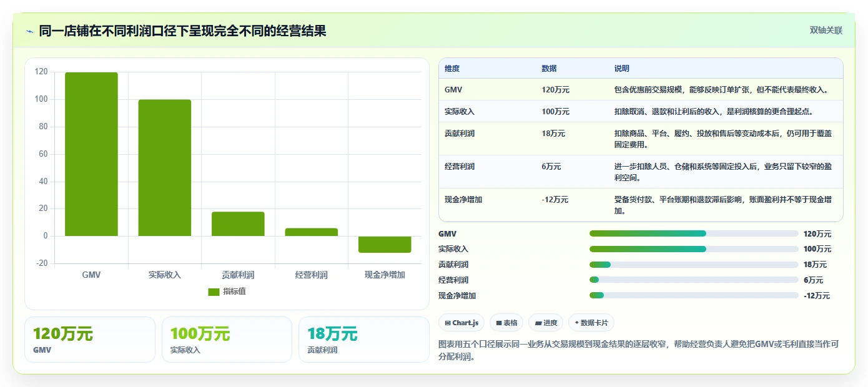
Task: Click the 120万元 value in the table
Action: pos(556,90)
